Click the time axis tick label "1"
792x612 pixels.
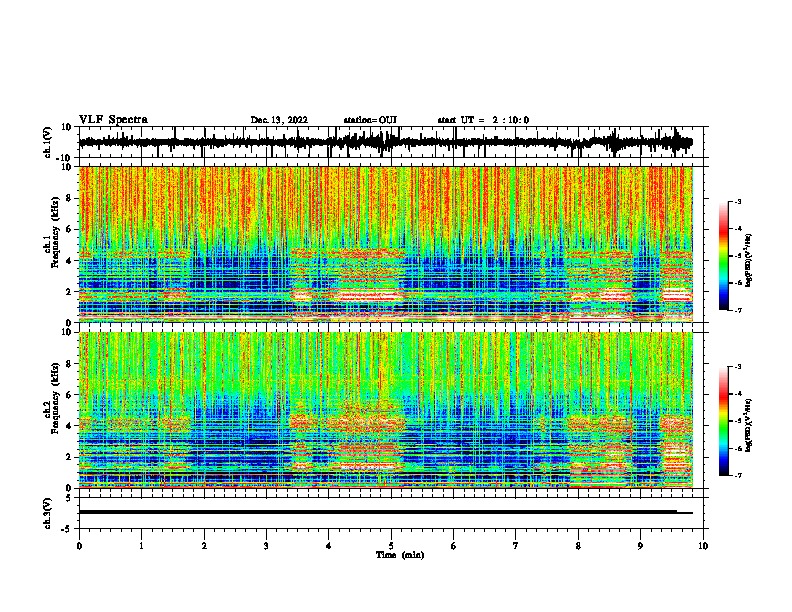point(141,546)
